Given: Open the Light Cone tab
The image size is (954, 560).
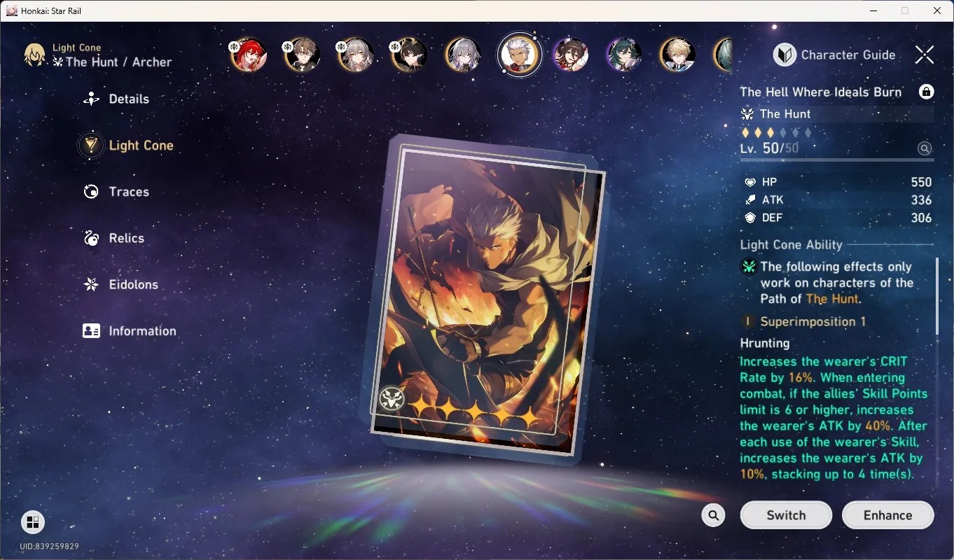Looking at the screenshot, I should [x=126, y=146].
